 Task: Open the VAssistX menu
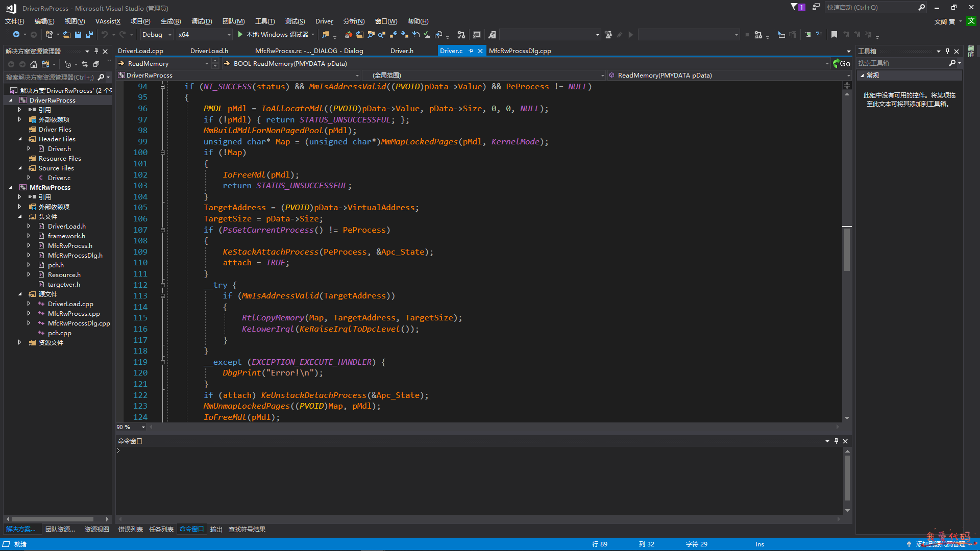click(108, 21)
